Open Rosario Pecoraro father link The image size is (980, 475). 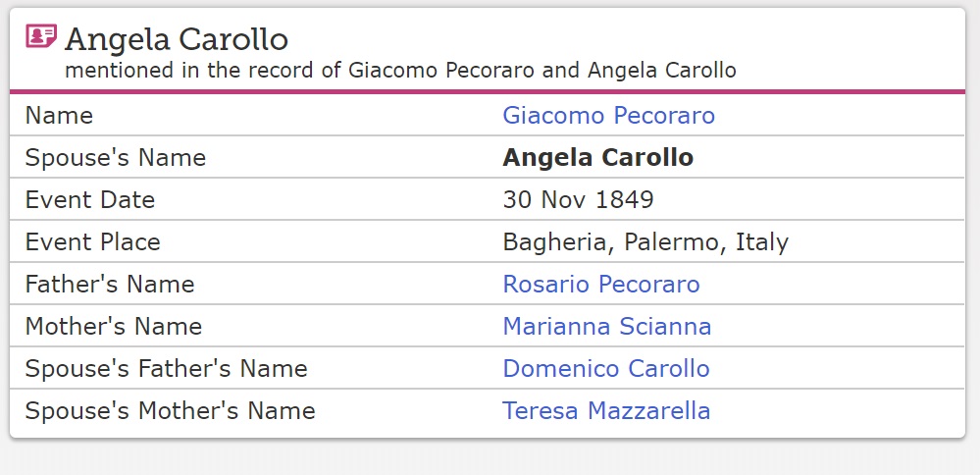(600, 285)
